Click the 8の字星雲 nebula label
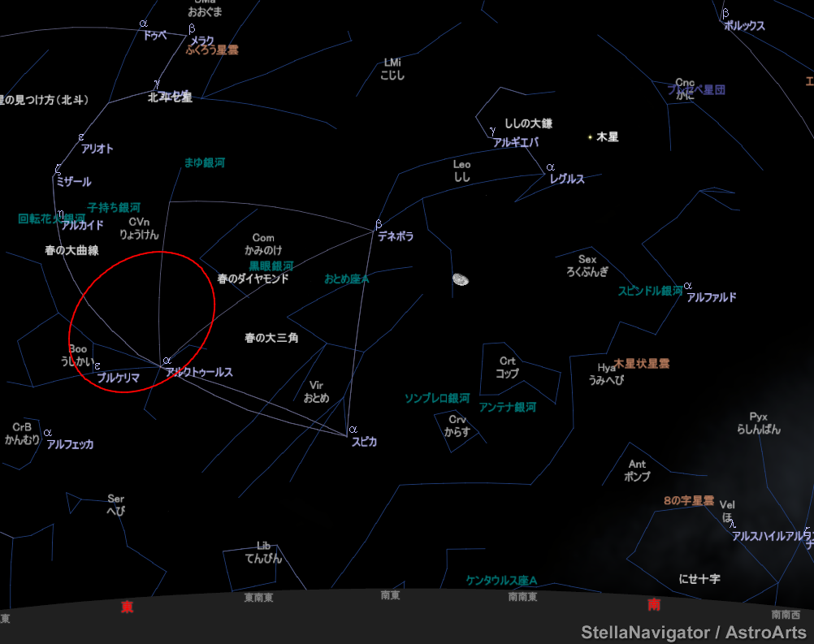The height and width of the screenshot is (644, 814). pos(688,500)
